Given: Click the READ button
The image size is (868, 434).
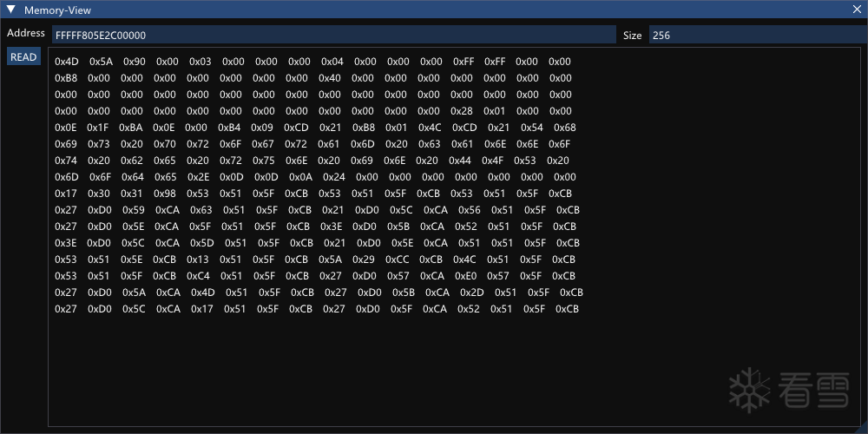Looking at the screenshot, I should (23, 57).
